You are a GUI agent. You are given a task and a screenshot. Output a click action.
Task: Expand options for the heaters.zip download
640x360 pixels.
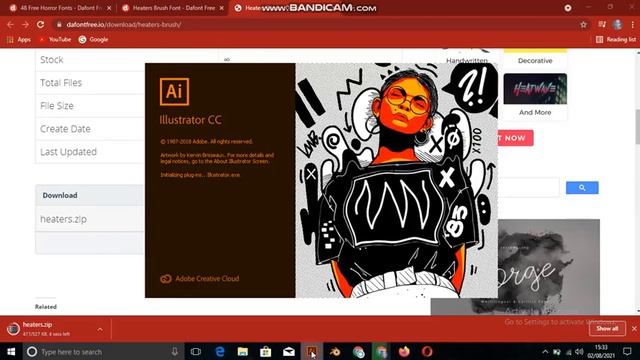click(100, 329)
